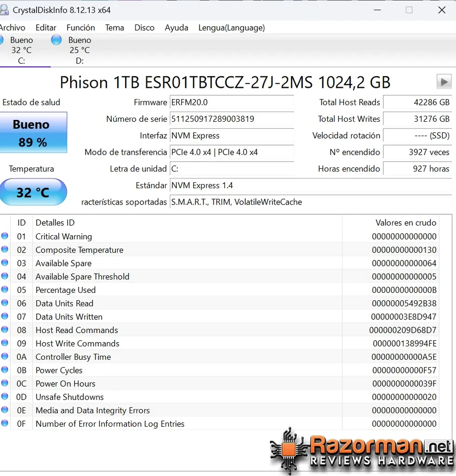The height and width of the screenshot is (476, 456).
Task: Click the serial number field
Action: pyautogui.click(x=232, y=119)
